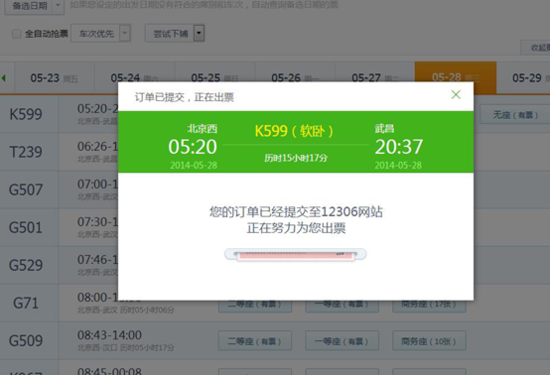Image resolution: width=550 pixels, height=375 pixels.
Task: Click train number G509 in list
Action: click(x=26, y=341)
